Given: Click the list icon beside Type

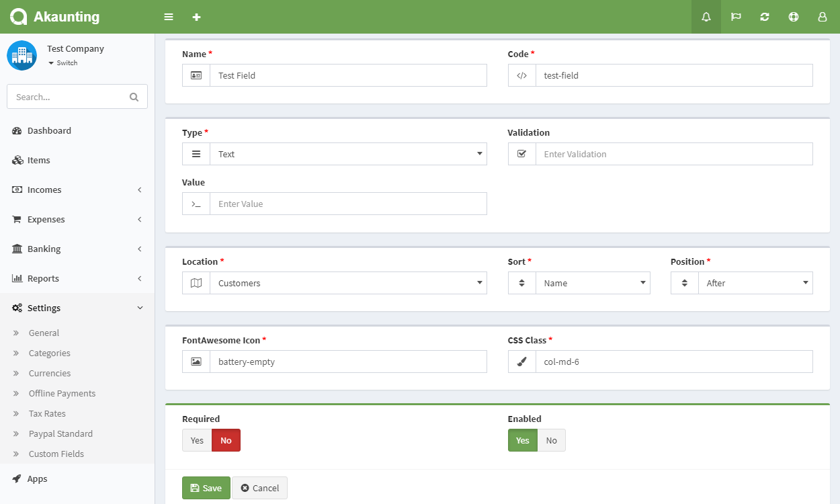Looking at the screenshot, I should click(196, 154).
